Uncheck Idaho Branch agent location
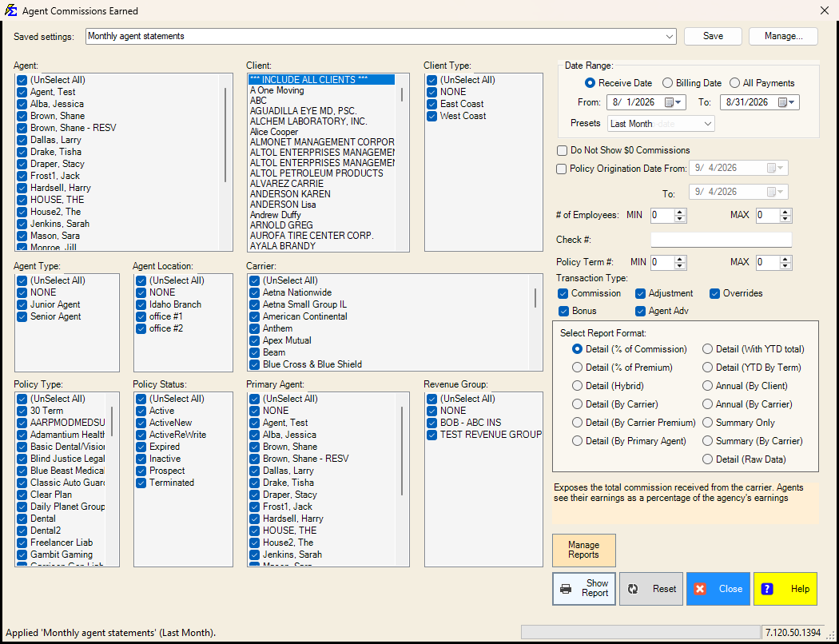Image resolution: width=839 pixels, height=644 pixels. pos(141,305)
